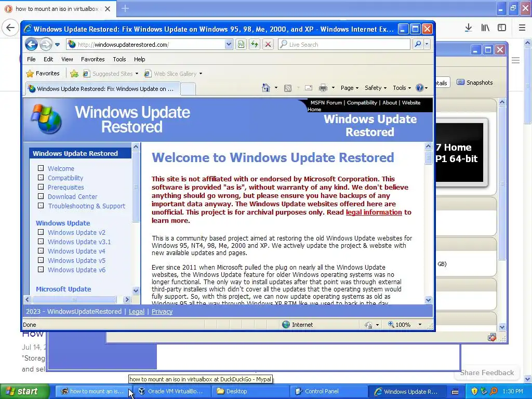Click the Live Search magnifier button
The image size is (532, 399).
coord(418,44)
